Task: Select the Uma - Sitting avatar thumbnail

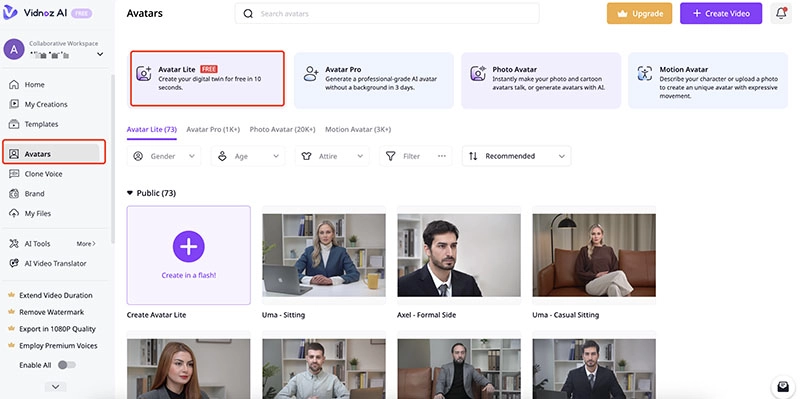Action: tap(324, 255)
